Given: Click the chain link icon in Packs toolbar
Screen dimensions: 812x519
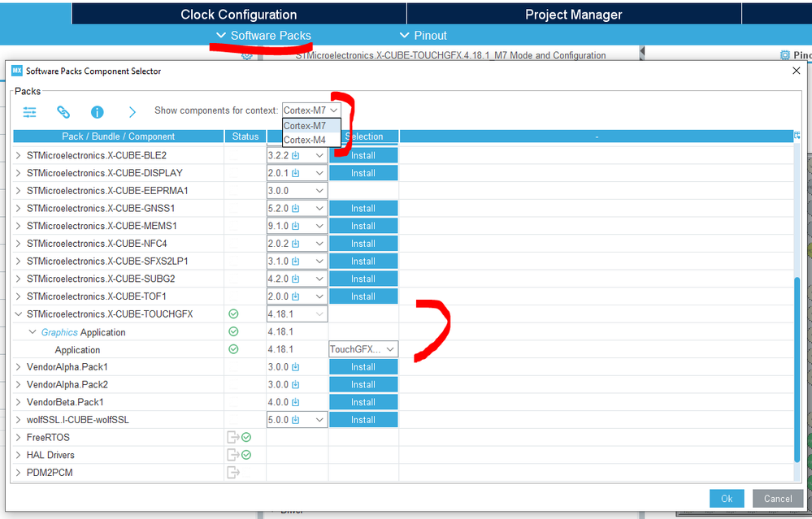Looking at the screenshot, I should coord(63,112).
